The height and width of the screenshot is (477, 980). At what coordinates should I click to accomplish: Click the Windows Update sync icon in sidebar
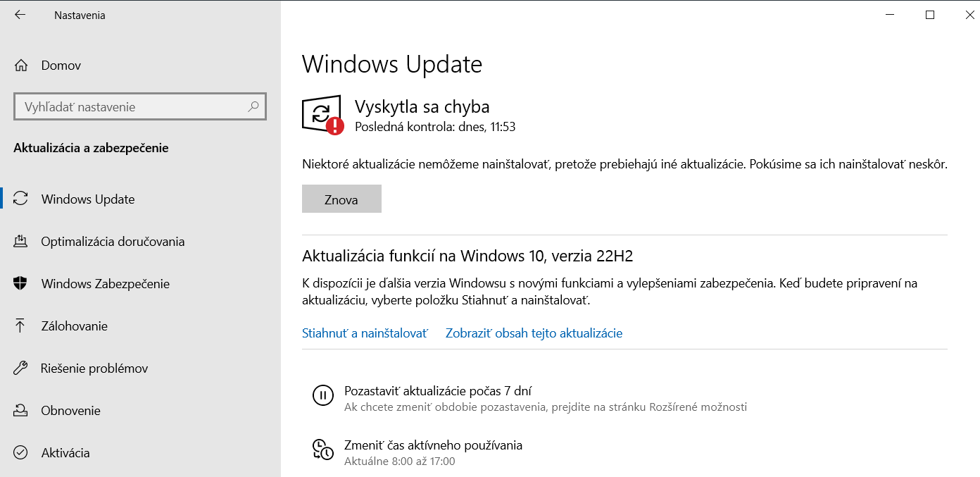pyautogui.click(x=21, y=199)
